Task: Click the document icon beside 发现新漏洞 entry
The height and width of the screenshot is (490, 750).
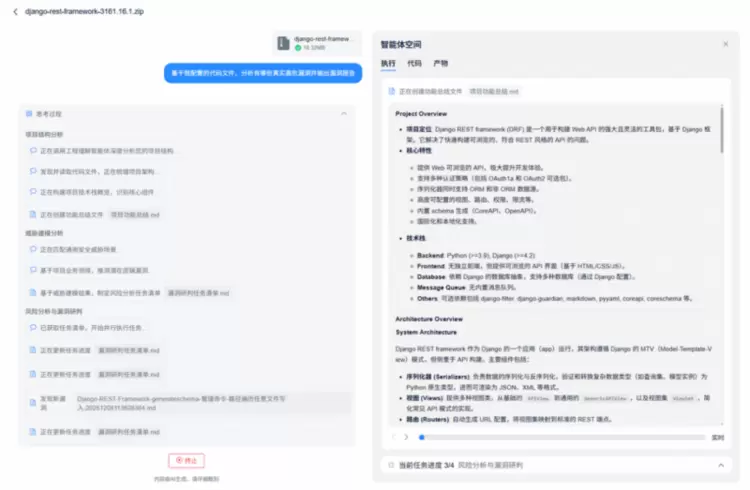Action: tap(33, 403)
